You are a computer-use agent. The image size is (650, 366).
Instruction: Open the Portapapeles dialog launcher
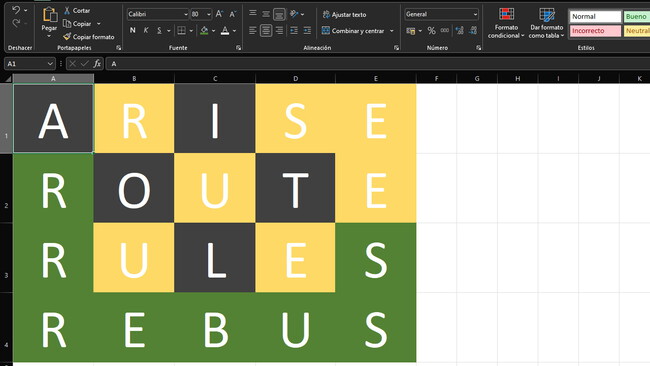(119, 48)
